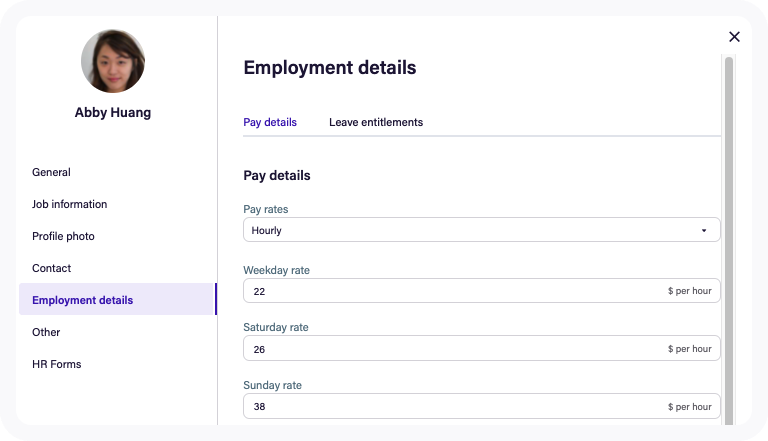The height and width of the screenshot is (441, 768).
Task: Open the Pay rates Hourly dropdown
Action: [x=481, y=230]
